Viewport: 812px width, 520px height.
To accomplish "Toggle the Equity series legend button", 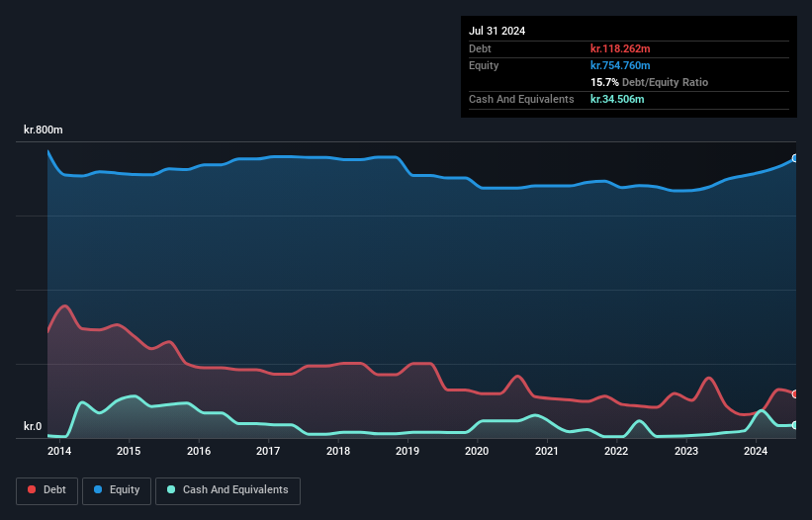I will point(117,490).
